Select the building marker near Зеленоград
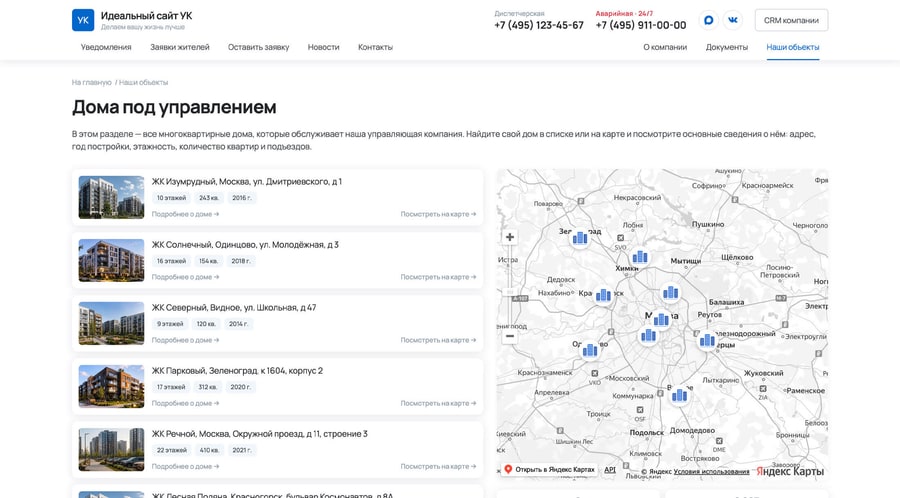This screenshot has width=900, height=498. pyautogui.click(x=580, y=238)
